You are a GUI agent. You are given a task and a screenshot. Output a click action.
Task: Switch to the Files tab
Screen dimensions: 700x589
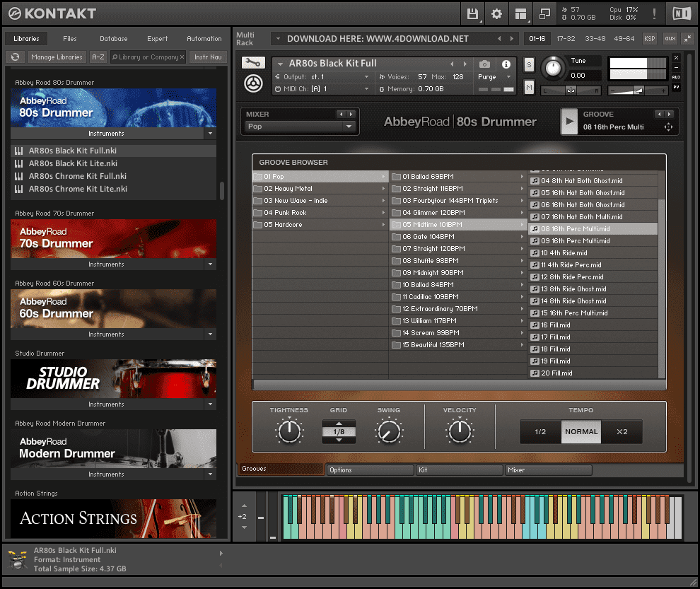tap(69, 39)
